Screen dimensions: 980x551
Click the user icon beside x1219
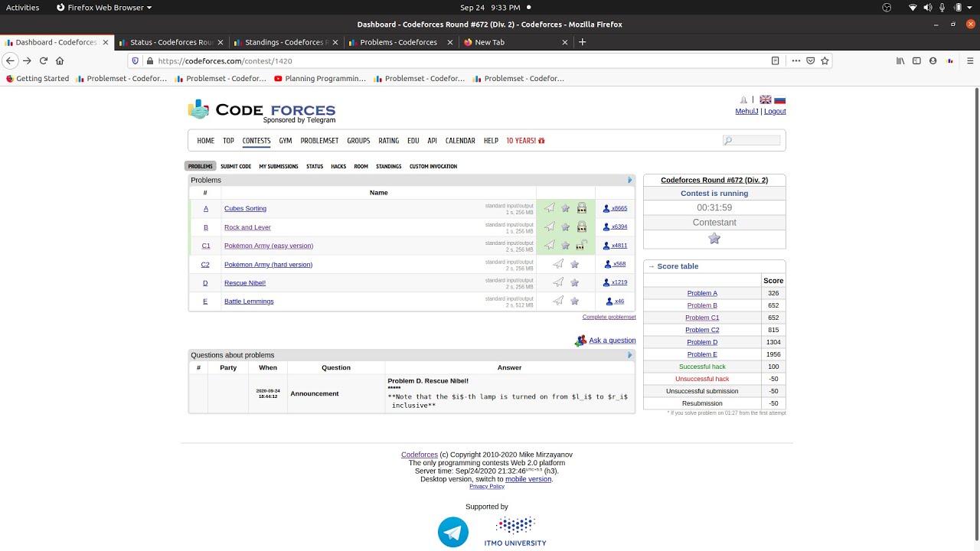(606, 282)
